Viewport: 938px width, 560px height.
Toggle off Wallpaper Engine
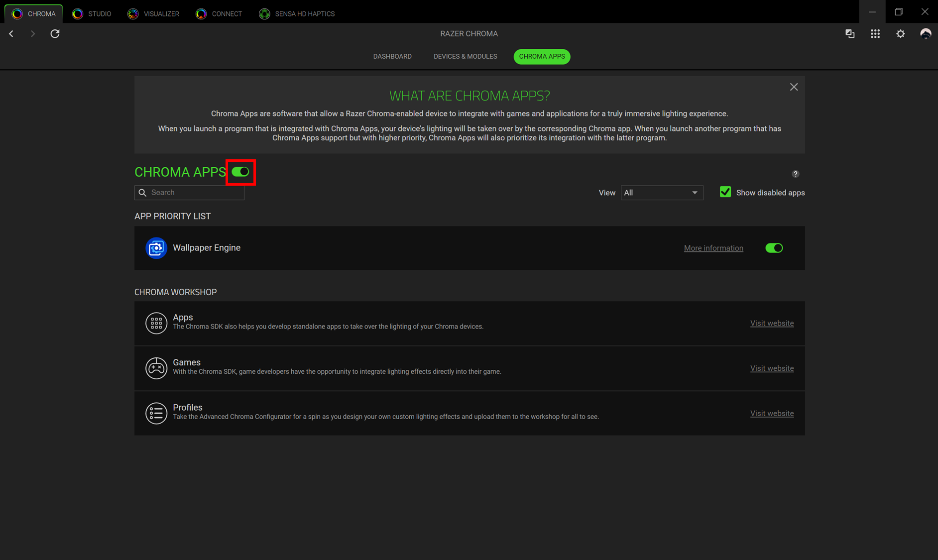774,247
